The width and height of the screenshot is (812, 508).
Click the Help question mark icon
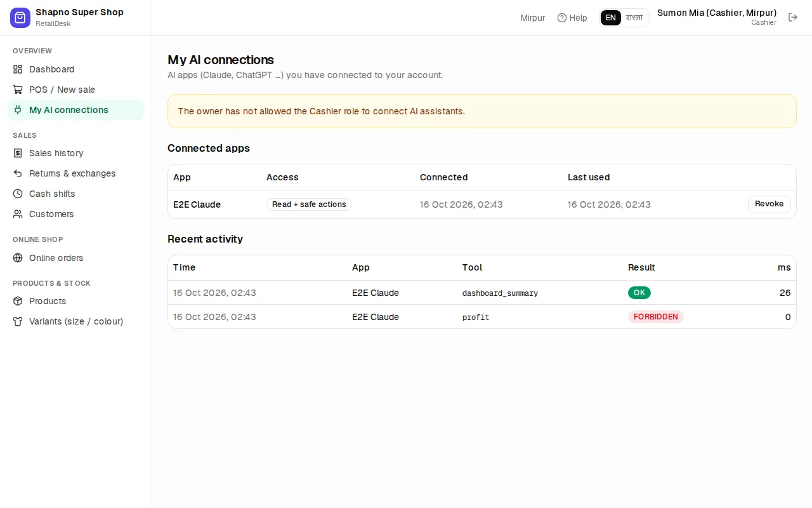pos(562,18)
